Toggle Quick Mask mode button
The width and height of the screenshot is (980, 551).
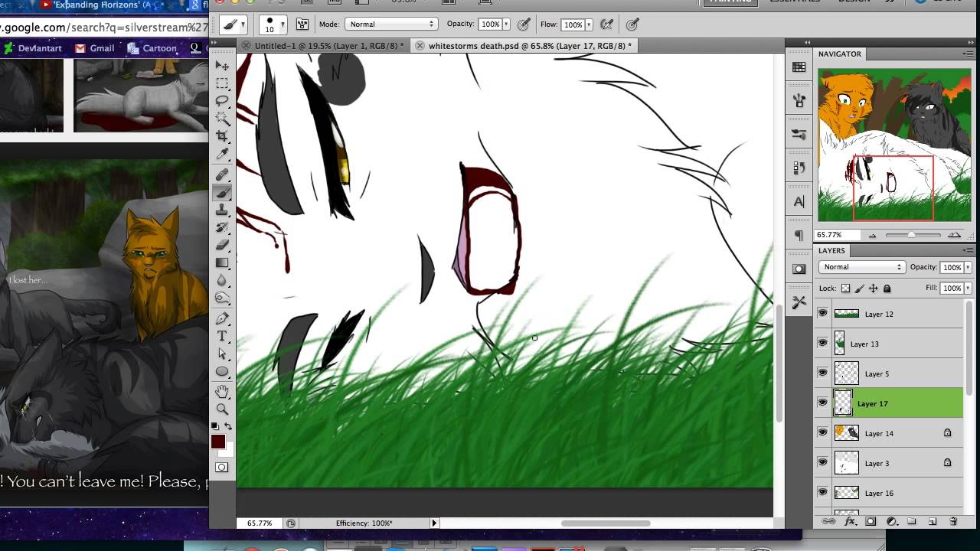click(x=222, y=468)
